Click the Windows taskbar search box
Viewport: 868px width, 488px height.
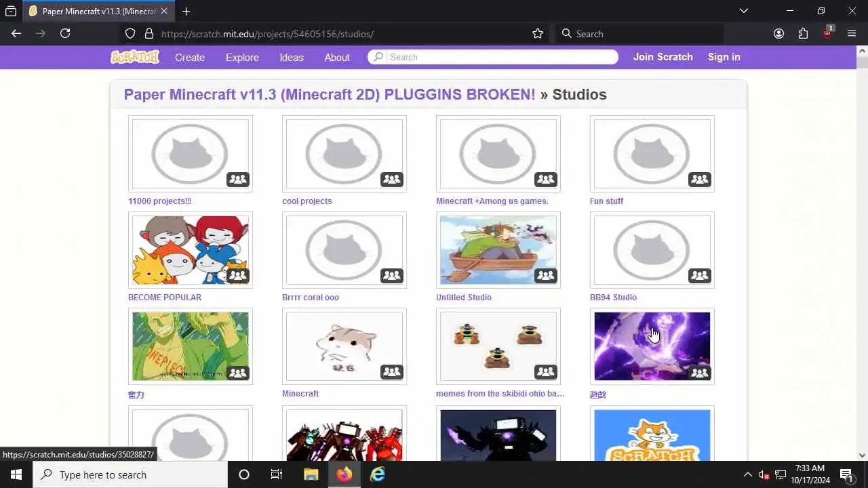(130, 474)
